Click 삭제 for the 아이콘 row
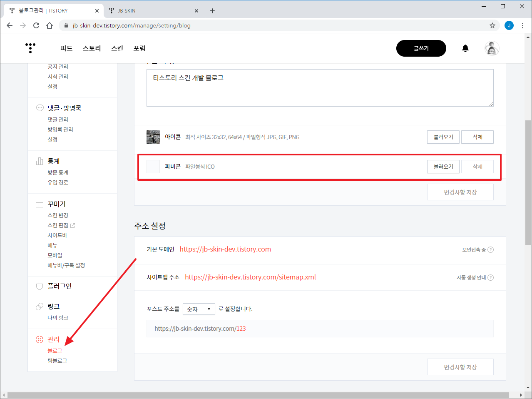532x399 pixels. 477,137
